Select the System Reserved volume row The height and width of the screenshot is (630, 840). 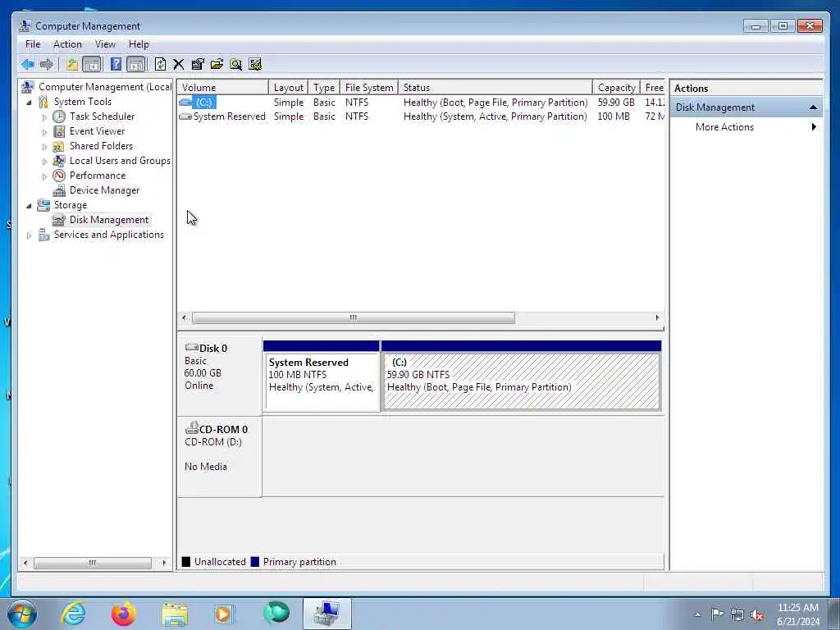[421, 116]
